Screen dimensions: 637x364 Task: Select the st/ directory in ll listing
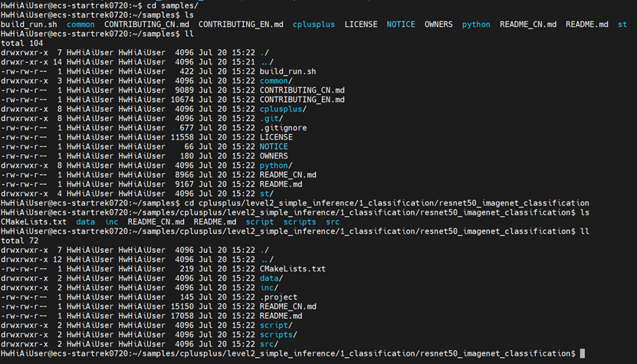pos(267,193)
